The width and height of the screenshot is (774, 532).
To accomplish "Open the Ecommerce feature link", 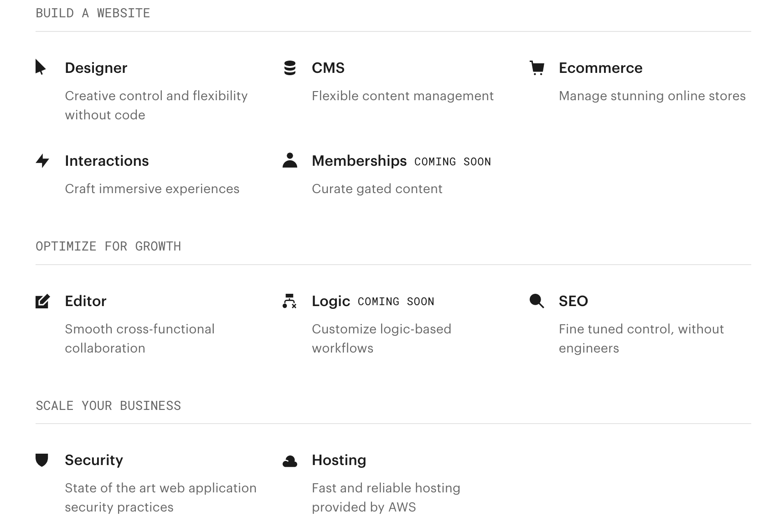I will (600, 68).
